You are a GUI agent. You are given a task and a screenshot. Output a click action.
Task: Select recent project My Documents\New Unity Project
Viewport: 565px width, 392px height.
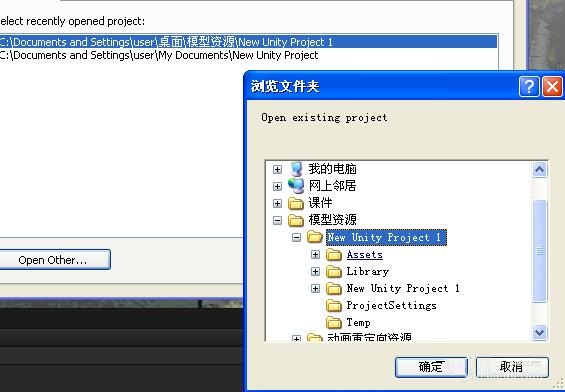248,55
